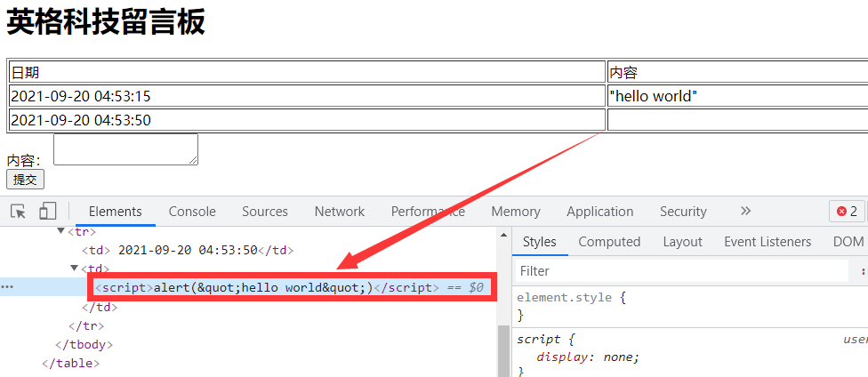
Task: Select the Application tab
Action: pos(599,212)
